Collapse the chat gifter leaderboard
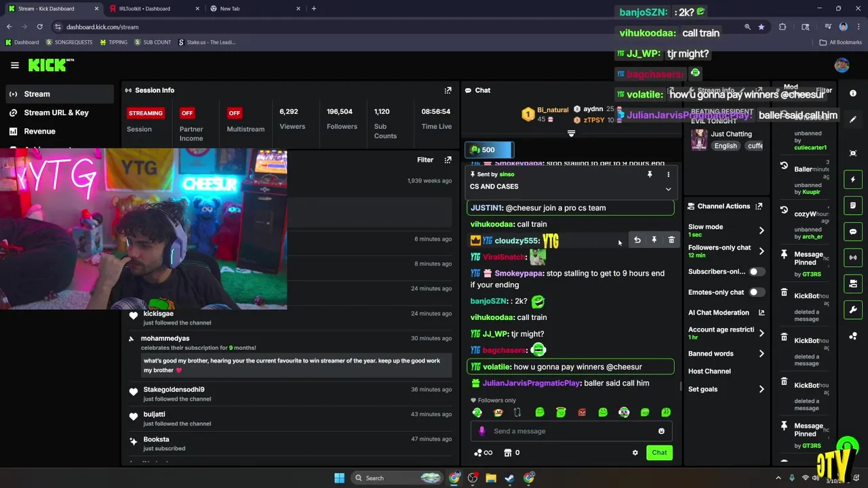Image resolution: width=868 pixels, height=488 pixels. (571, 134)
